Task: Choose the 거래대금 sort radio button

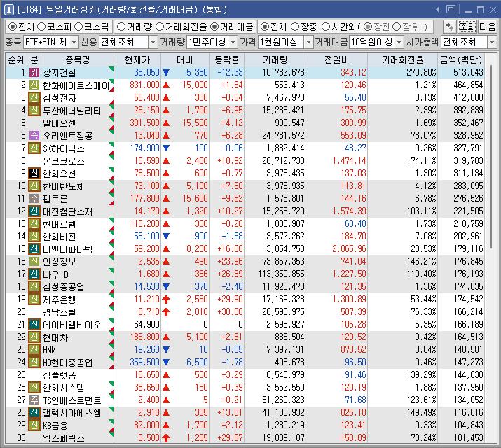Action: 214,27
